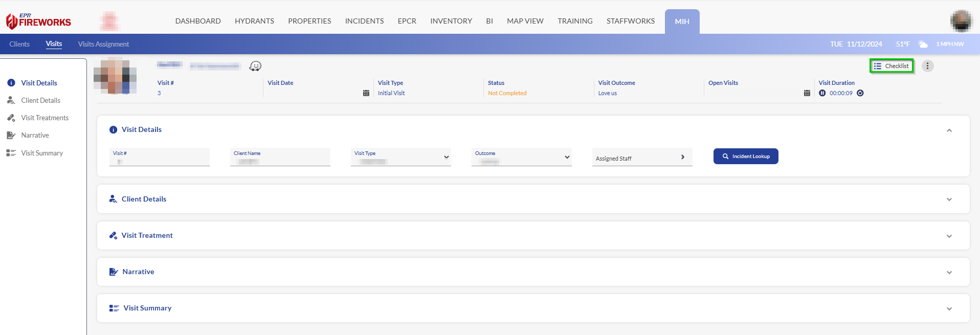Click the EPR Fireworks logo
This screenshot has width=980, height=335.
click(x=39, y=21)
